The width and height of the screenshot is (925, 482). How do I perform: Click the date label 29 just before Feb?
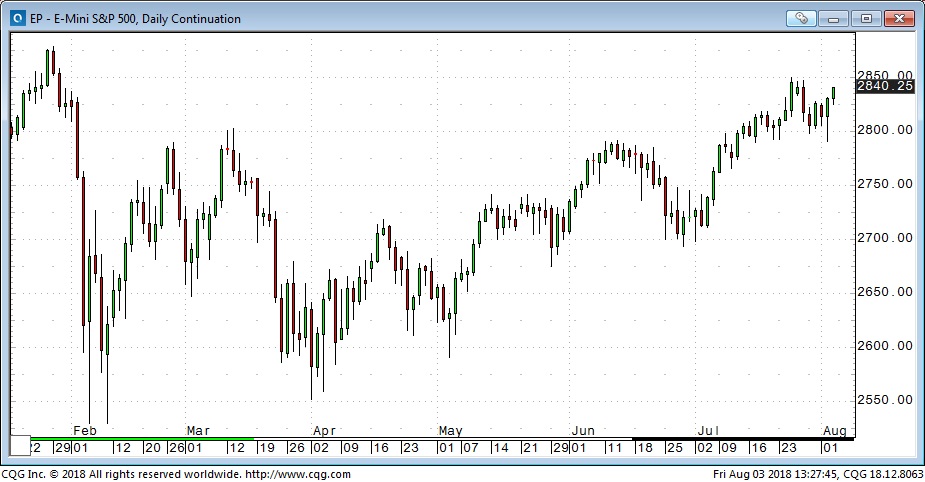coord(63,448)
